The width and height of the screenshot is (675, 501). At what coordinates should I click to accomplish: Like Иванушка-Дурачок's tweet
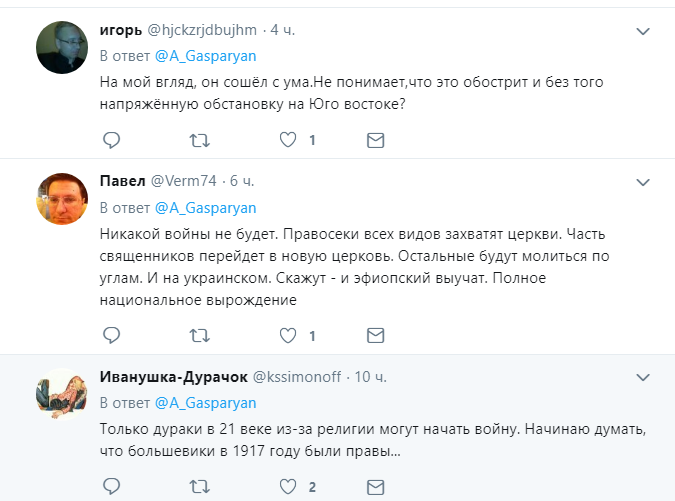[x=287, y=487]
